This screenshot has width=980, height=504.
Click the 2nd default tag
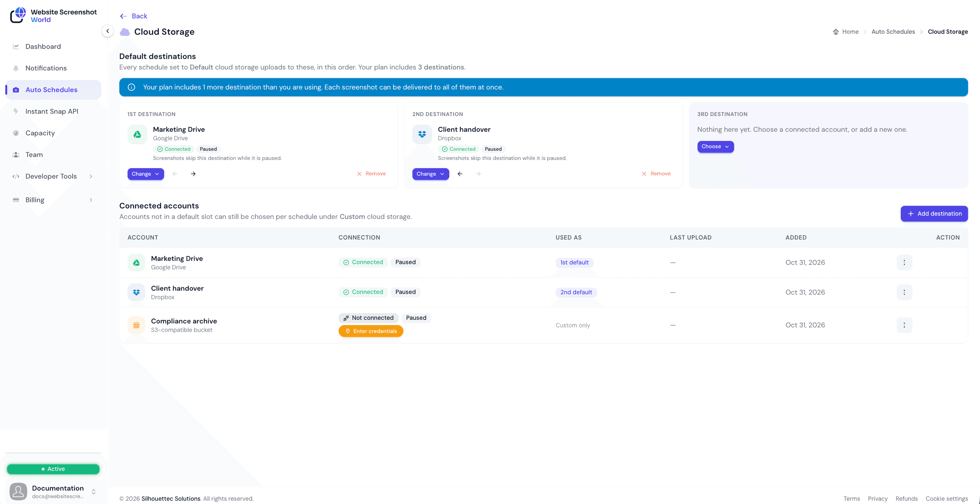tap(576, 292)
